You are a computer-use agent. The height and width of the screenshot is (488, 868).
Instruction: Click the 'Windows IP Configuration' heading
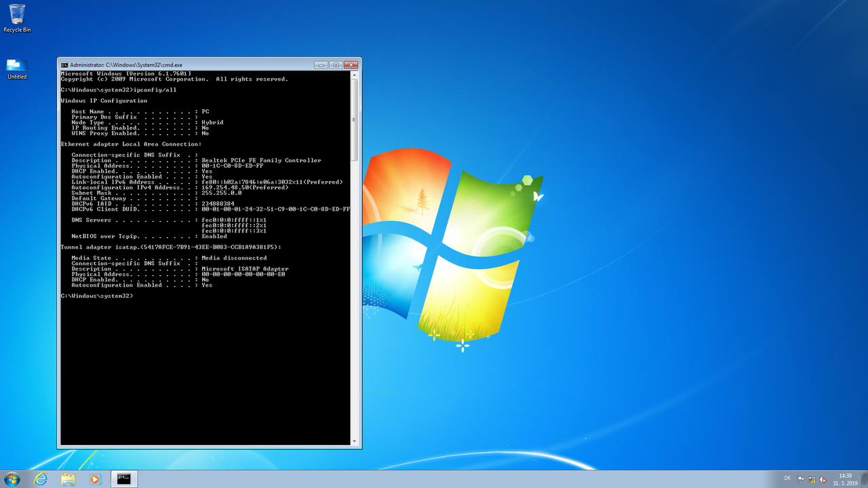(104, 101)
